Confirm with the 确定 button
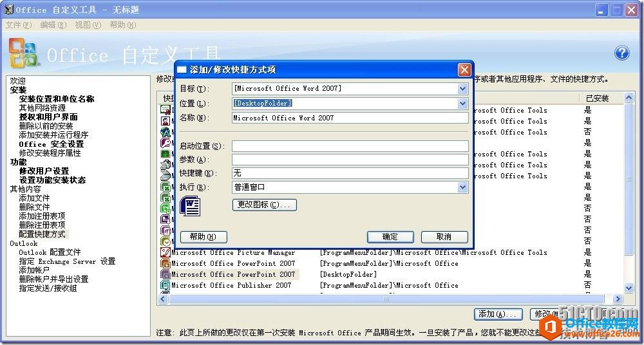 [x=390, y=237]
